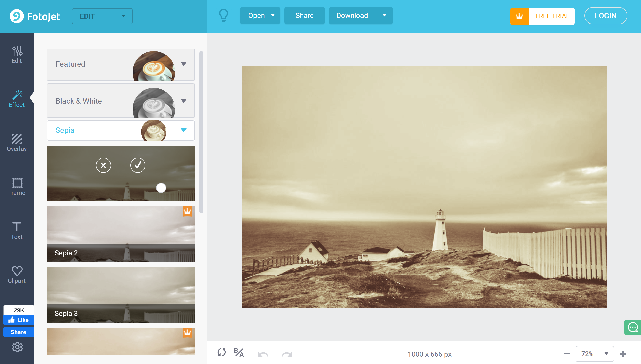Adjust the sepia intensity slider
This screenshot has width=641, height=364.
click(x=161, y=188)
